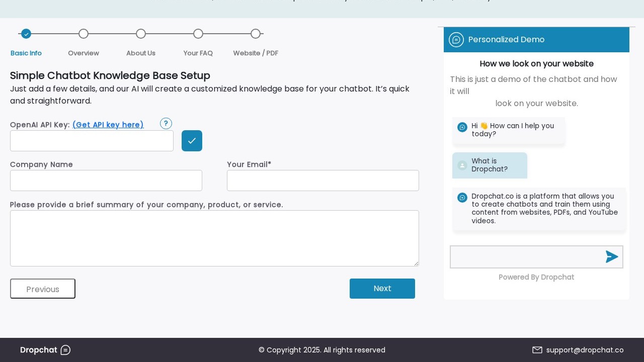Viewport: 644px width, 362px height.
Task: Click the envelope mail icon in footer
Action: (537, 350)
